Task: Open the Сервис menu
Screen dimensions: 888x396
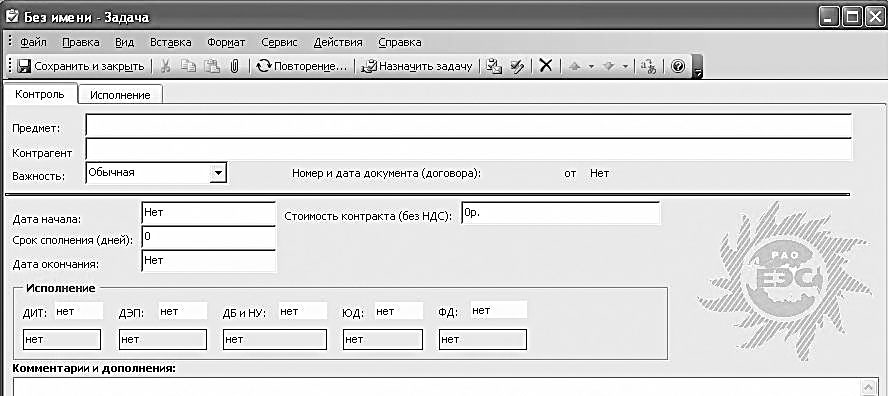Action: pos(279,42)
